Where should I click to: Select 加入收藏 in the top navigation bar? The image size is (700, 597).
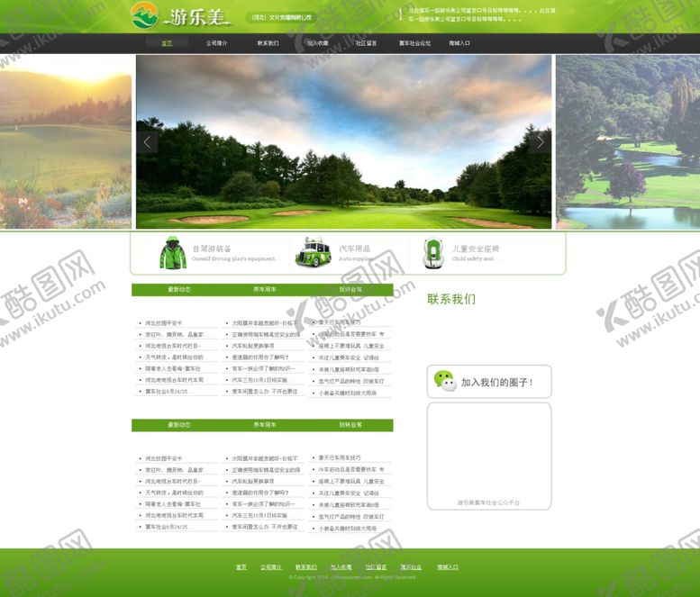click(x=317, y=43)
